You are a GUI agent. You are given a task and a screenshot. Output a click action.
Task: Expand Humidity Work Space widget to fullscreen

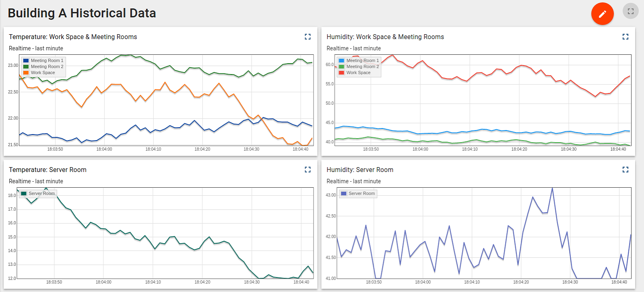(625, 37)
